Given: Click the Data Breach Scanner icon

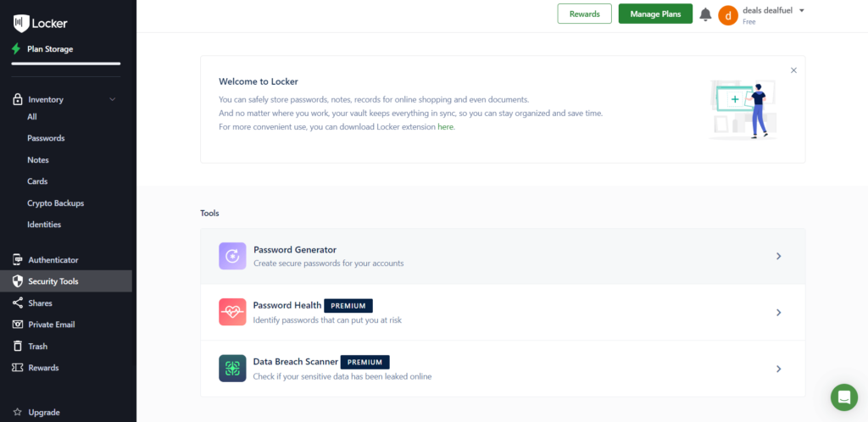Looking at the screenshot, I should 232,368.
